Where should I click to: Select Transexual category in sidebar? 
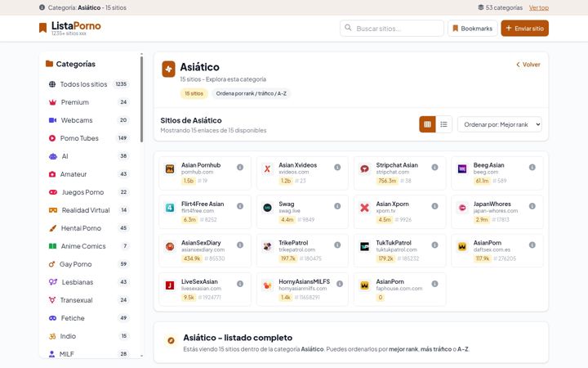click(88, 300)
